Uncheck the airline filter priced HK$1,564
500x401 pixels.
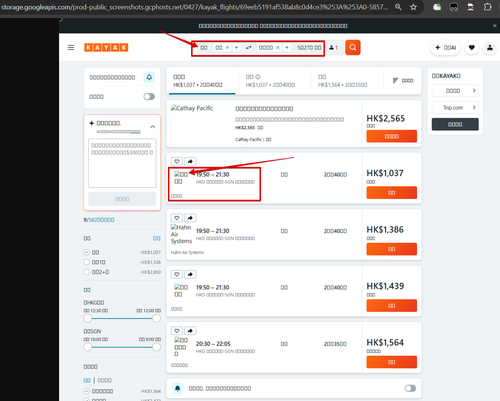click(x=87, y=391)
